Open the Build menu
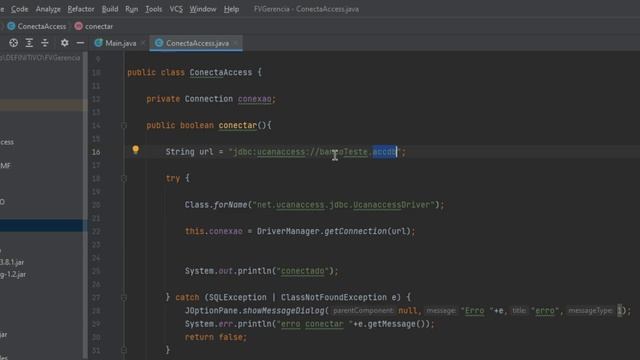Image resolution: width=640 pixels, height=360 pixels. point(110,9)
